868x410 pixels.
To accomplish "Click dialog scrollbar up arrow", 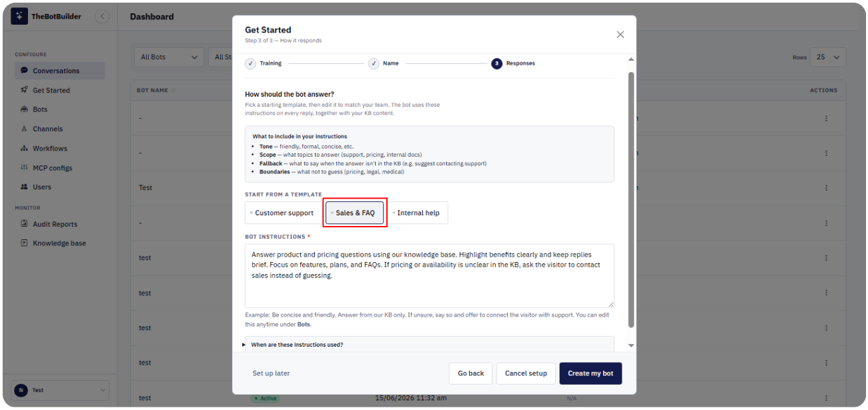I will tap(631, 59).
